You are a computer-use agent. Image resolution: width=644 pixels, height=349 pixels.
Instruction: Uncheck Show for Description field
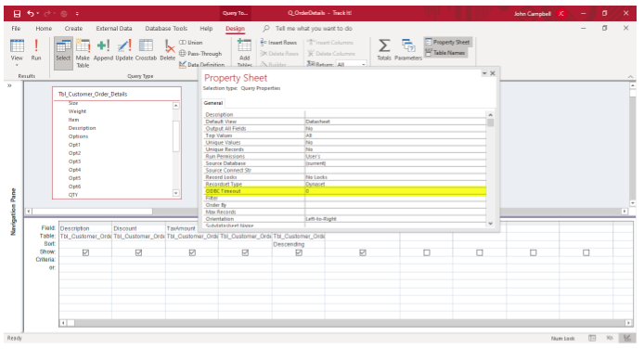(x=85, y=252)
